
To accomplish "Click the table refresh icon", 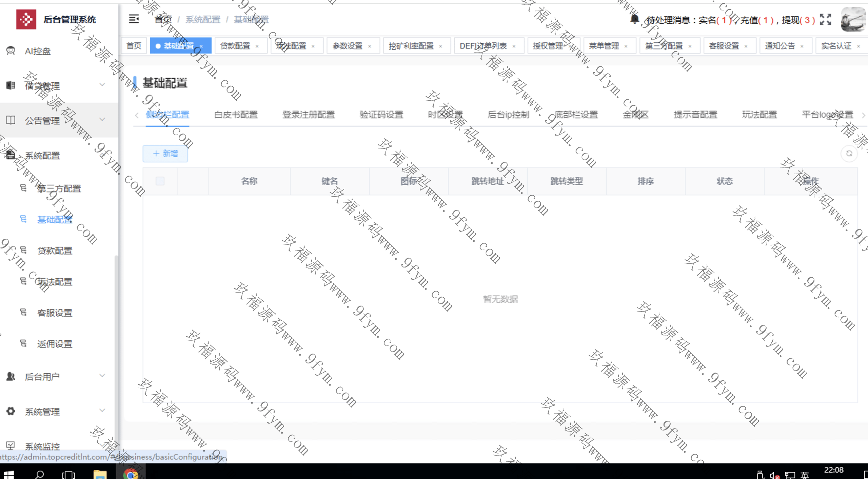I will [x=849, y=154].
